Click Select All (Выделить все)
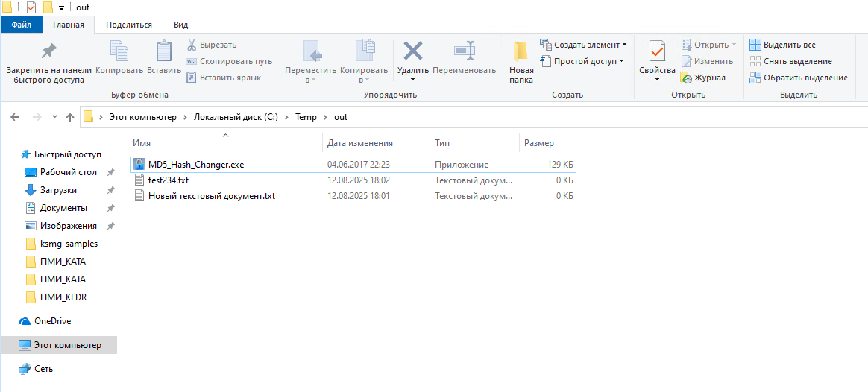 (x=782, y=45)
